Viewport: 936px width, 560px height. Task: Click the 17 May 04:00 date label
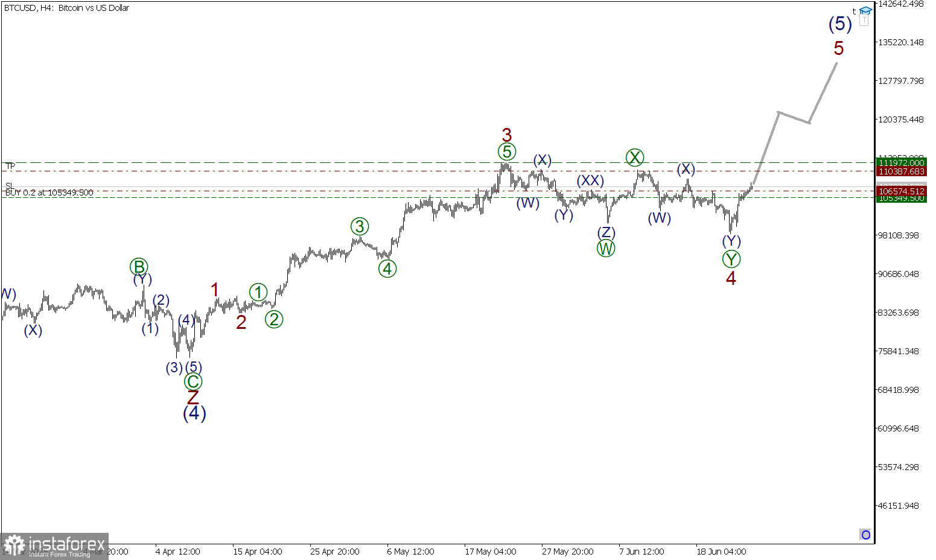(x=491, y=552)
